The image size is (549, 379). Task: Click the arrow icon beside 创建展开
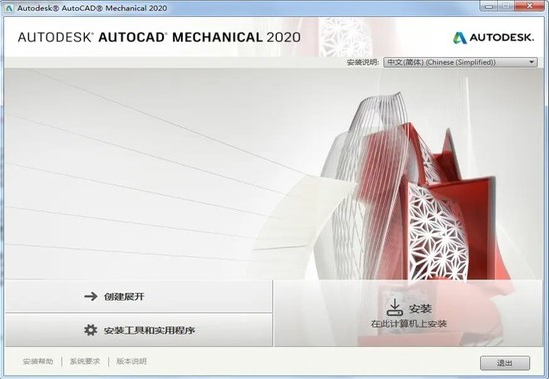pos(91,297)
